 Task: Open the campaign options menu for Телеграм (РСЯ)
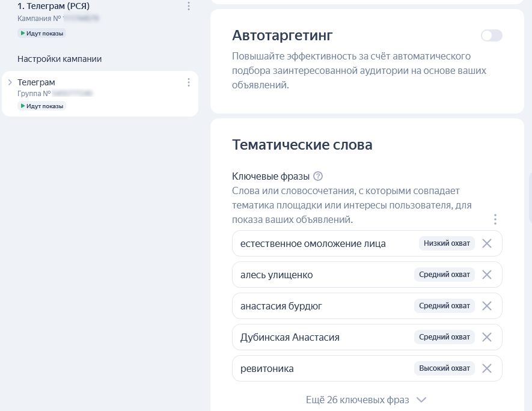pyautogui.click(x=189, y=6)
